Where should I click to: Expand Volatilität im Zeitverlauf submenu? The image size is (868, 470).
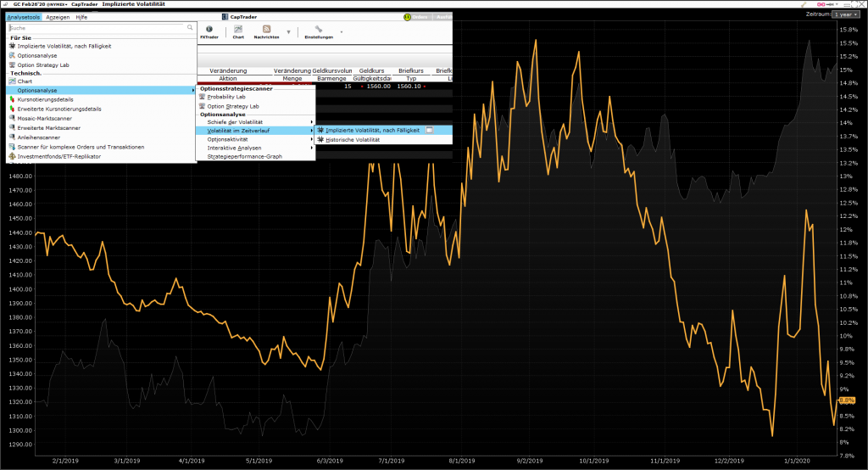pos(256,131)
